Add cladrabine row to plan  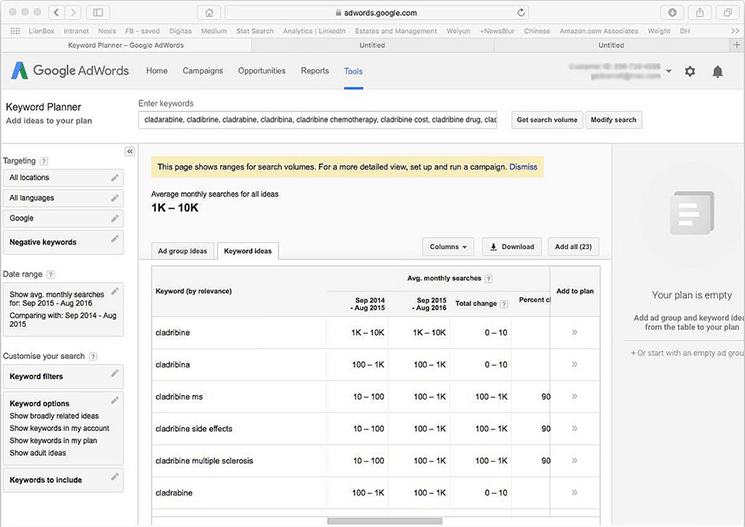(x=574, y=493)
